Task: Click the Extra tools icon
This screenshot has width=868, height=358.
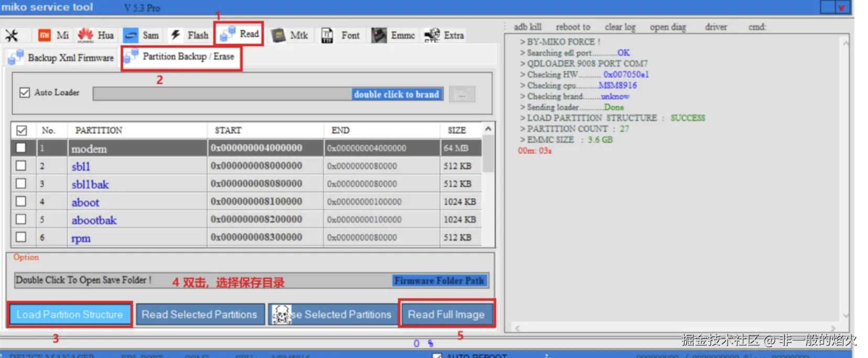Action: pos(432,35)
